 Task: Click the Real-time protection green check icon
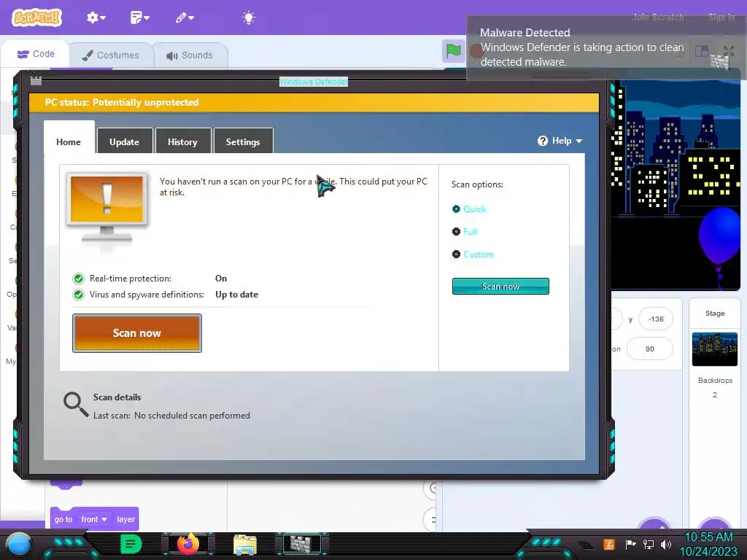tap(79, 279)
